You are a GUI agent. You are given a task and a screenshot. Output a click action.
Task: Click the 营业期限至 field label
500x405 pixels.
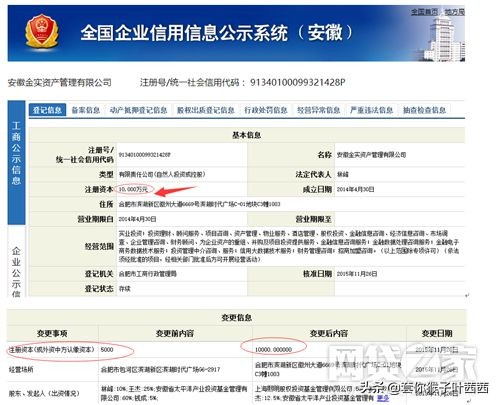(313, 219)
